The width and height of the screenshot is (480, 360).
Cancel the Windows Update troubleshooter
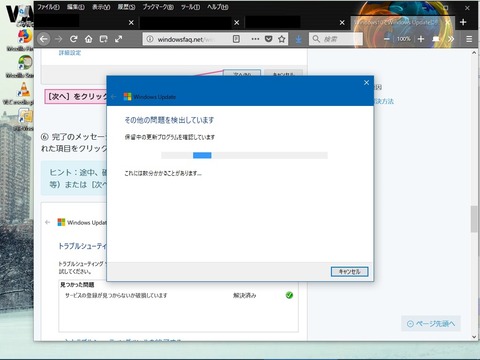tap(349, 272)
